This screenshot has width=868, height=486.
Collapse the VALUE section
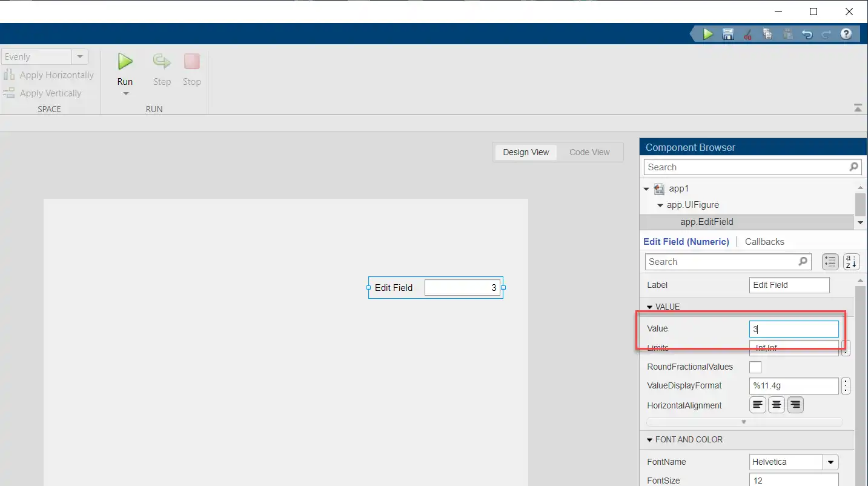(x=650, y=307)
